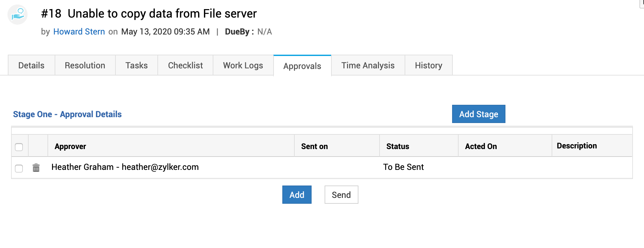Select the Approvals tab

coord(302,66)
